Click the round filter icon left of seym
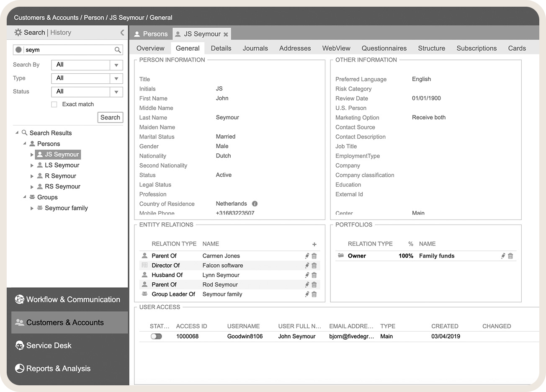 [18, 50]
